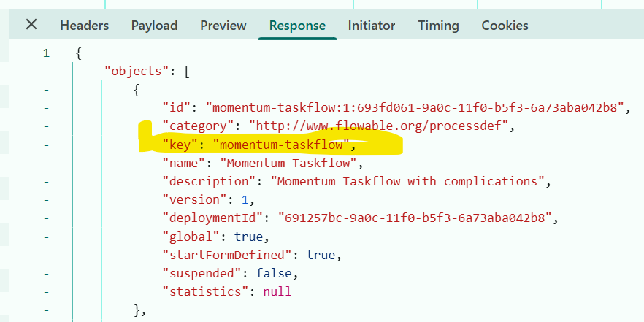The height and width of the screenshot is (322, 644).
Task: Click the true value of global
Action: (x=248, y=237)
